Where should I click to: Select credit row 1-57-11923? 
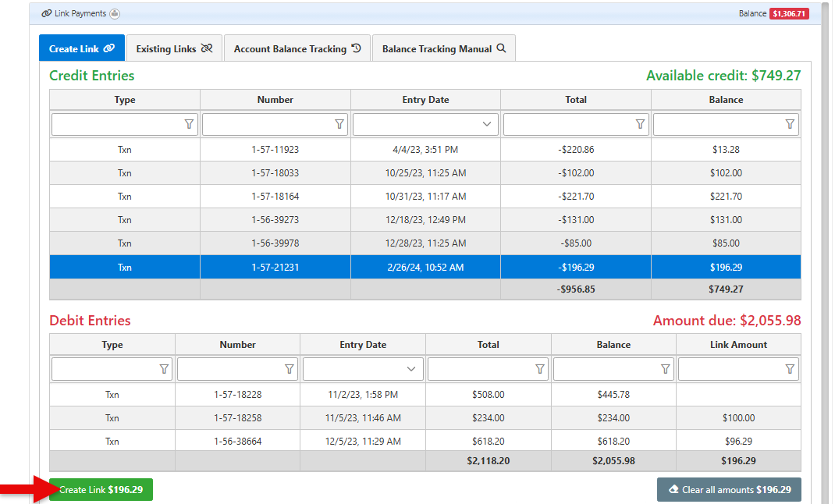point(275,150)
